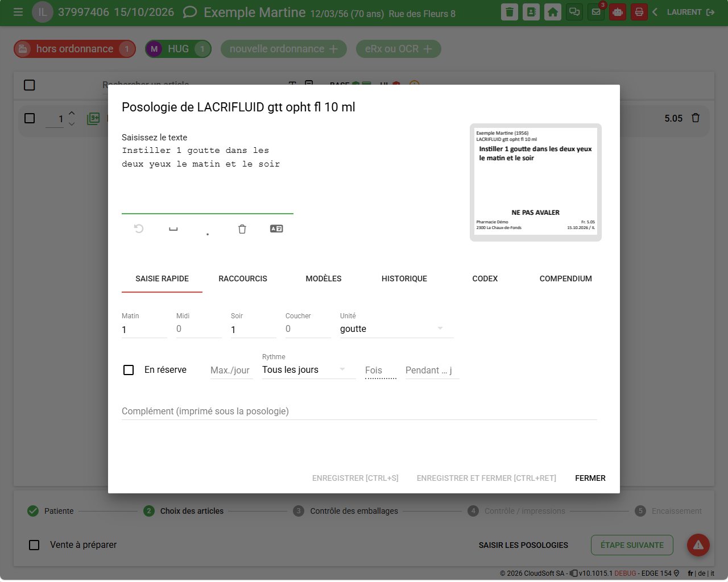Click the red robot icon in header
728x582 pixels.
(x=618, y=12)
